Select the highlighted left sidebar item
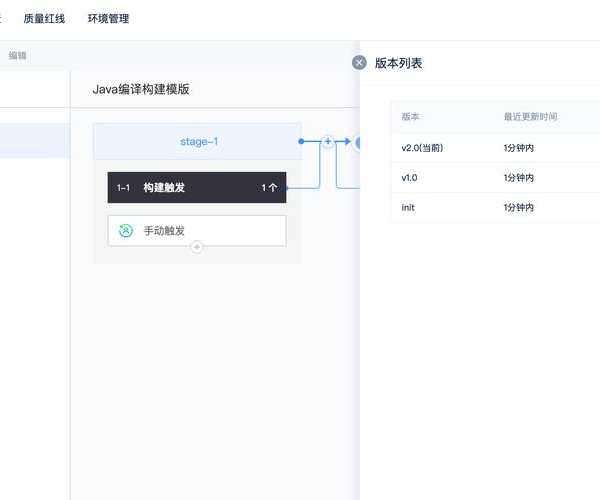Image resolution: width=600 pixels, height=500 pixels. point(35,141)
